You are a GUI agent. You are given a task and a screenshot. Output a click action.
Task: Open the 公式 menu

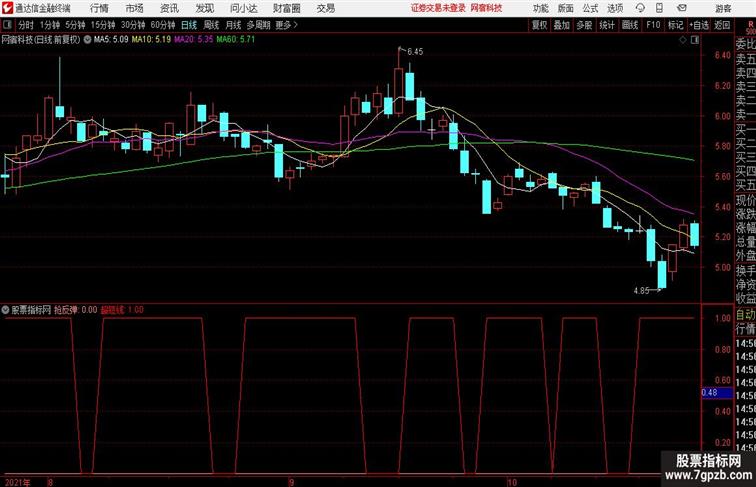[x=590, y=8]
